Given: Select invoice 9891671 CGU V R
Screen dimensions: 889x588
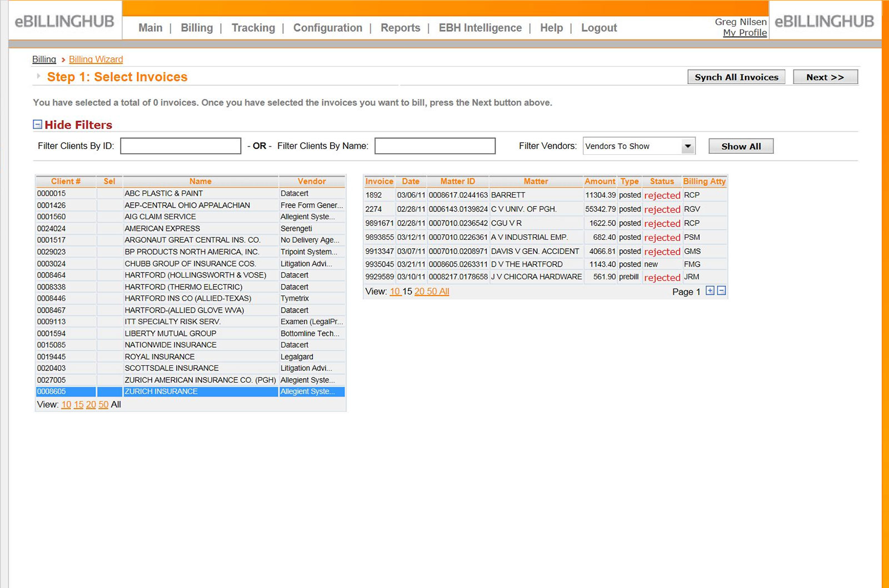Looking at the screenshot, I should (545, 223).
